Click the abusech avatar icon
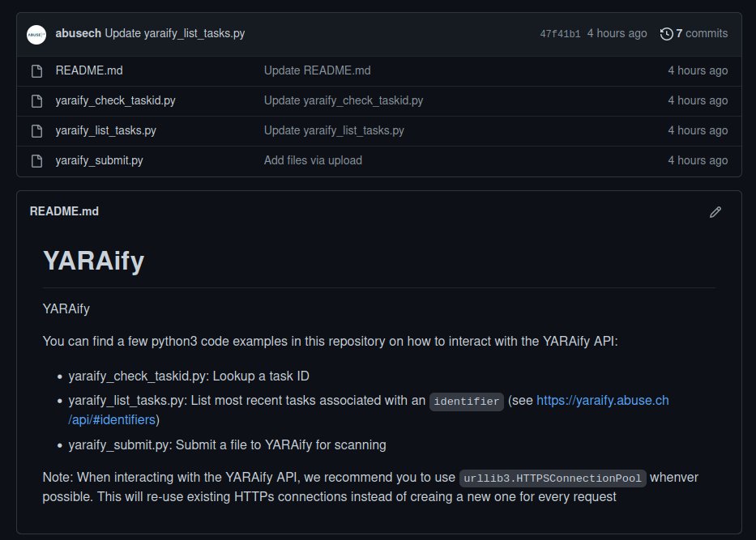The height and width of the screenshot is (540, 756). 36,33
